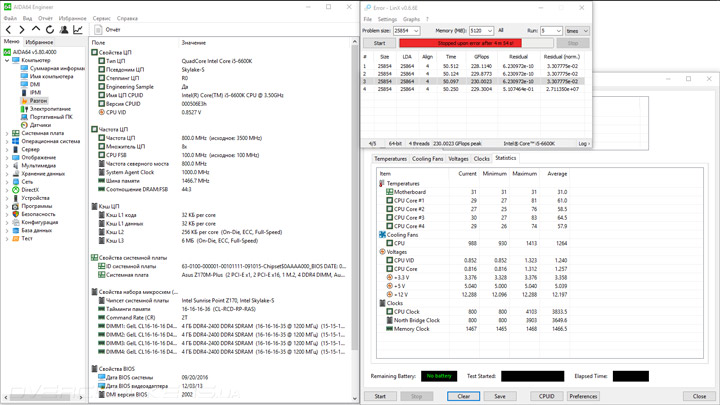Click the Мультимедиа tree icon
Image resolution: width=720 pixels, height=405 pixels.
pos(16,165)
